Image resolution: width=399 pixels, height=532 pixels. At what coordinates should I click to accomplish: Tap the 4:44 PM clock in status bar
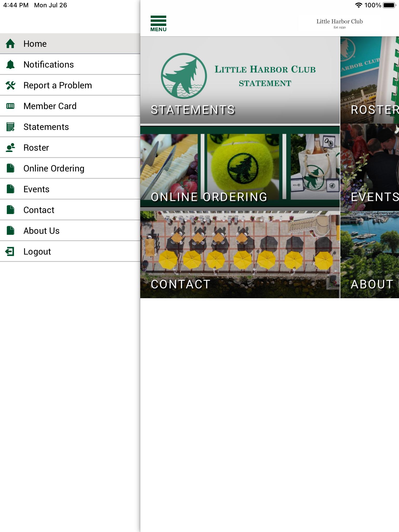click(x=16, y=5)
